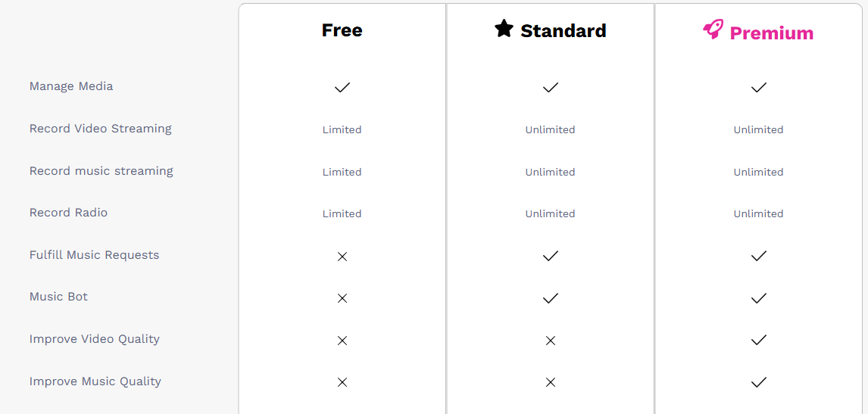Click Premium plan's Improve Music Quality checkmark

[758, 382]
